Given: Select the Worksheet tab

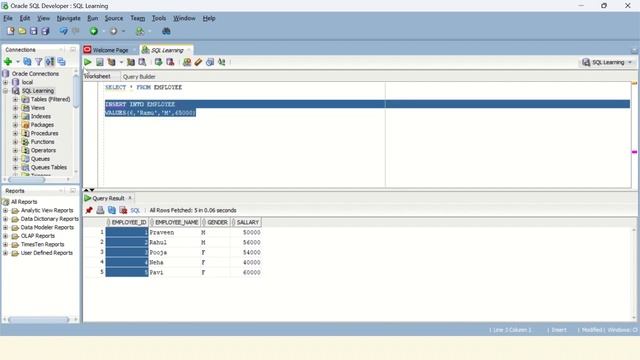Looking at the screenshot, I should (97, 76).
